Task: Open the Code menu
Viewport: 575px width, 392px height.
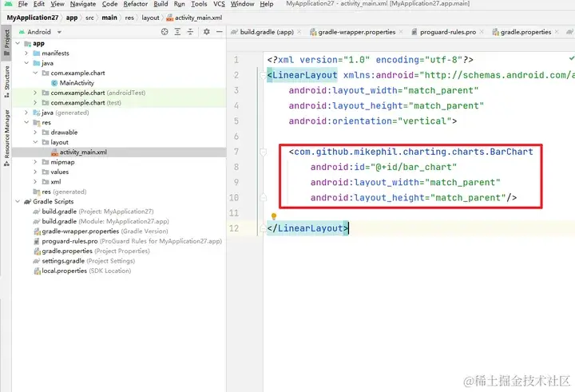Action: tap(109, 4)
